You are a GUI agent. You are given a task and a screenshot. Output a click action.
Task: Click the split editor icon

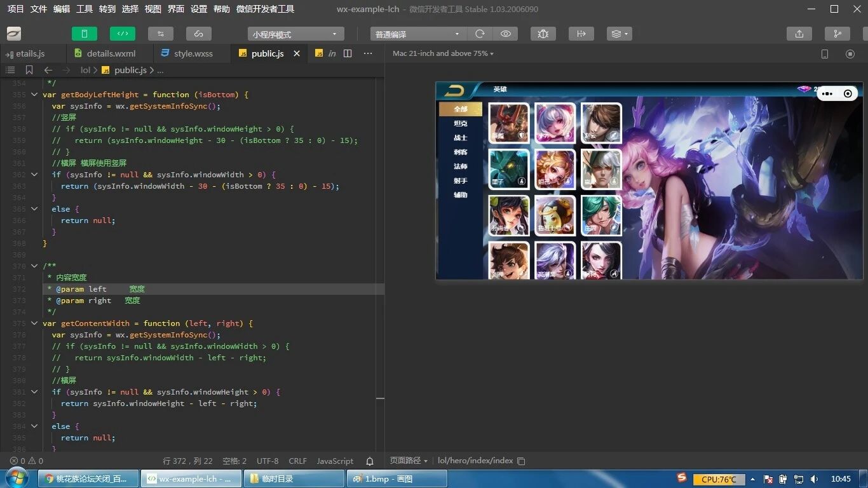point(348,53)
